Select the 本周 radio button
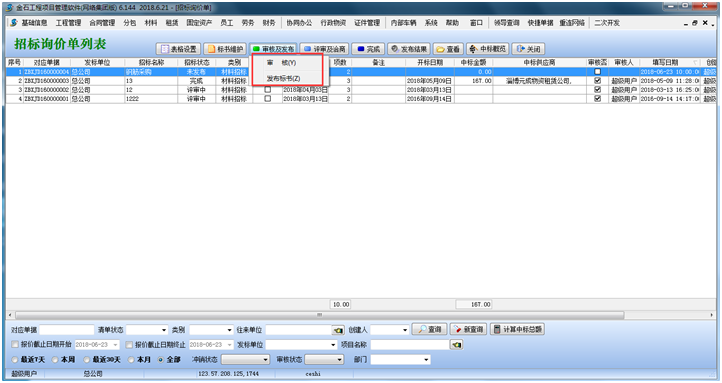722x383 pixels. (x=55, y=360)
